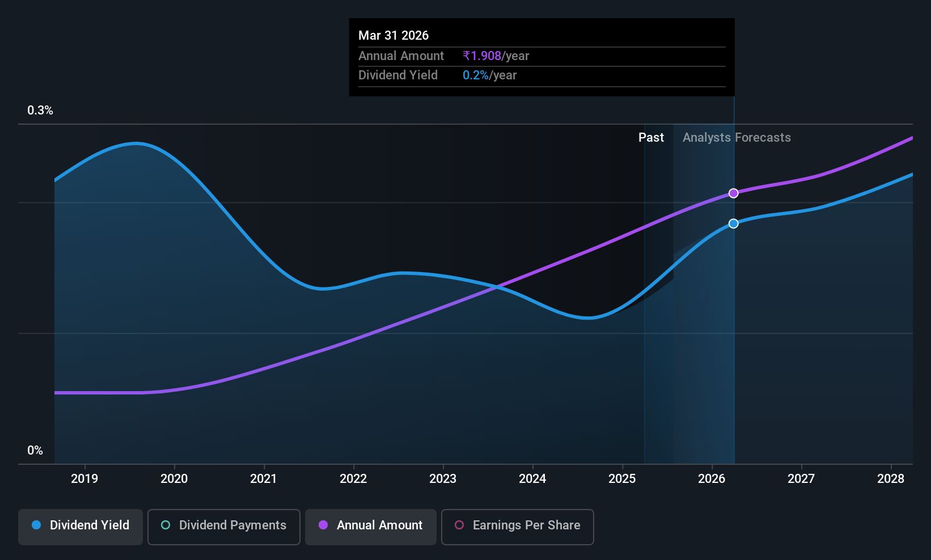Image resolution: width=931 pixels, height=560 pixels.
Task: Click the 2024 x-axis label
Action: (532, 479)
